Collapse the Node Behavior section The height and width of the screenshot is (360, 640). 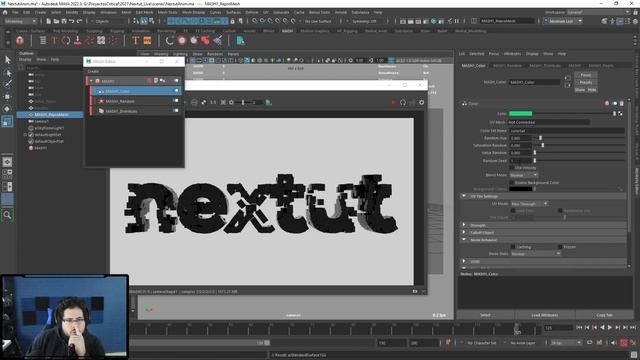464,240
